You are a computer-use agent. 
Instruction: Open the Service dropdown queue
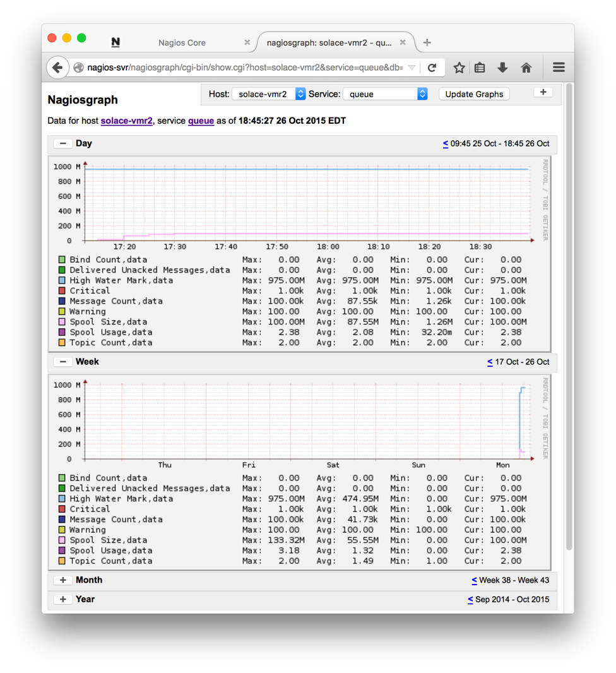click(x=385, y=94)
